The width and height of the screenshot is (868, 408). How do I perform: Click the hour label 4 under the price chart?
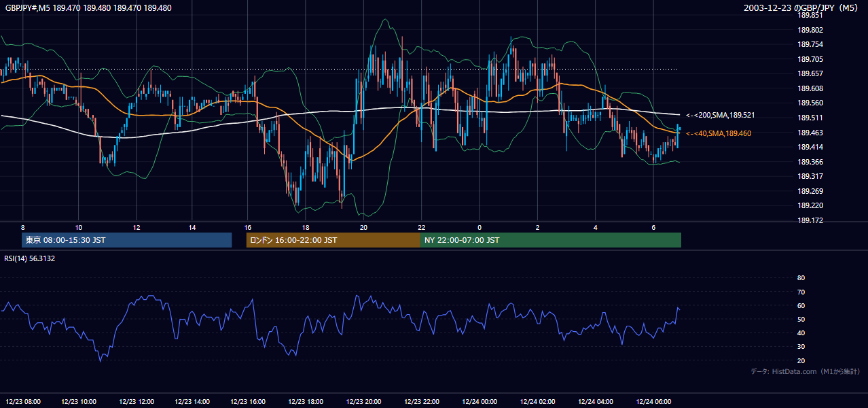click(x=596, y=227)
